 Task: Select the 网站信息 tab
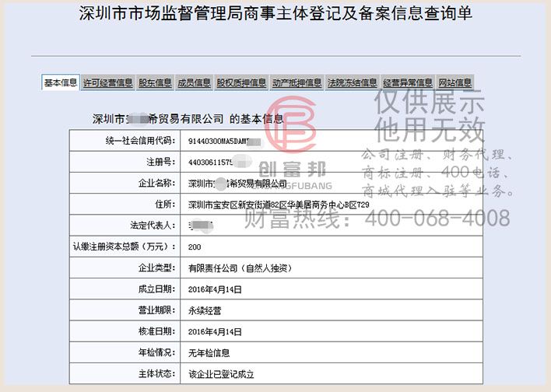454,83
